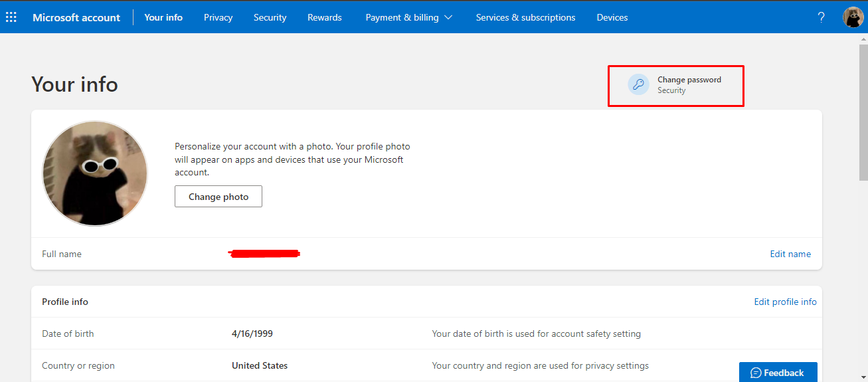
Task: Click the Change password link text
Action: 689,80
